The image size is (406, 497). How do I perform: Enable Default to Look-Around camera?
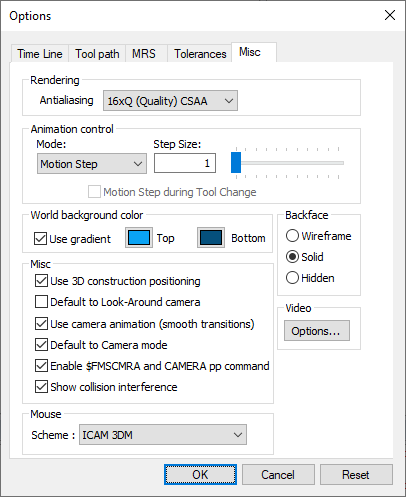pyautogui.click(x=41, y=302)
